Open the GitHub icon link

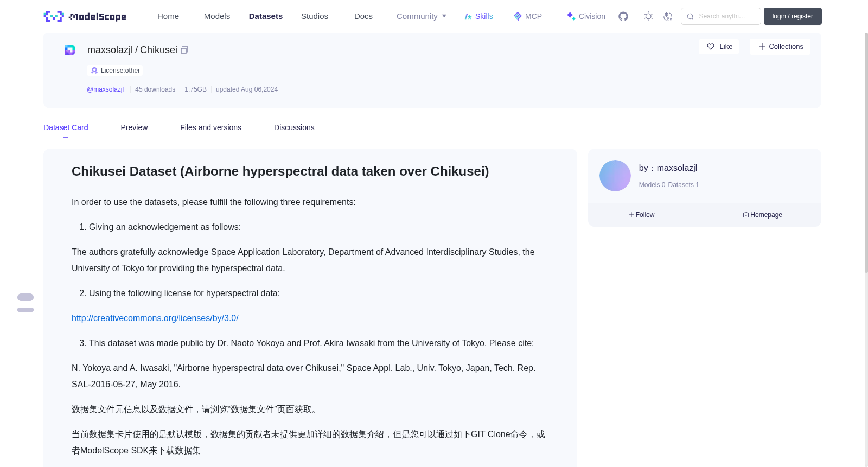(x=623, y=16)
